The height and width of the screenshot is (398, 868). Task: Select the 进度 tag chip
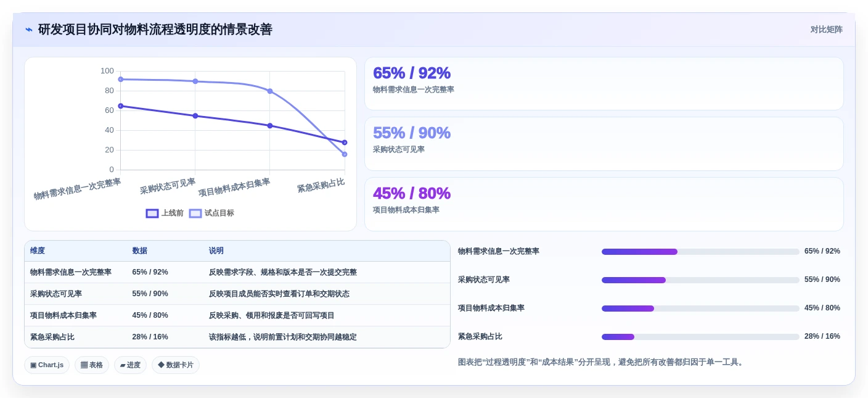point(130,365)
